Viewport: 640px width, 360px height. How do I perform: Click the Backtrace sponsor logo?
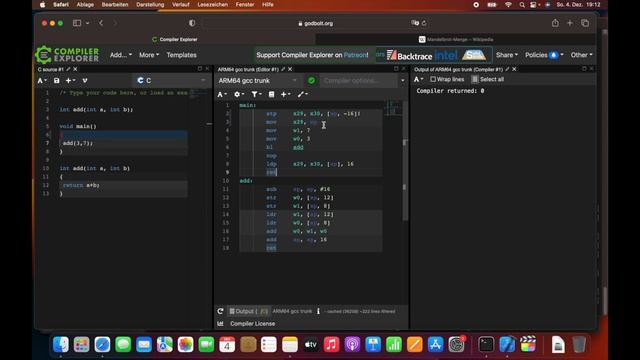409,55
